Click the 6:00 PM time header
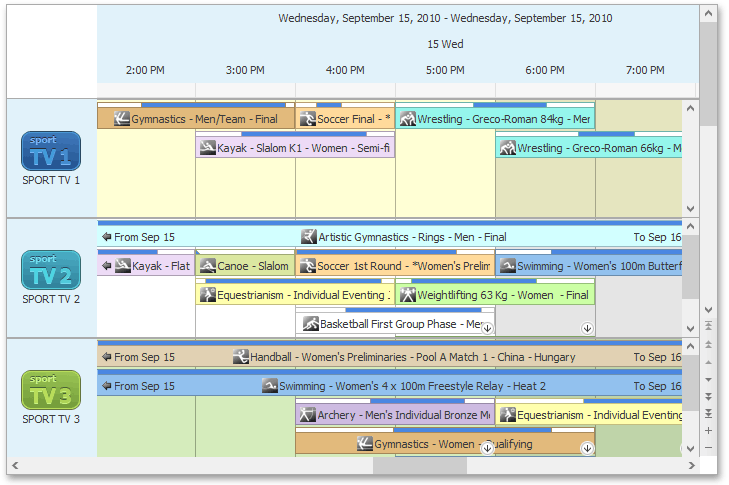The width and height of the screenshot is (729, 485). [x=545, y=70]
